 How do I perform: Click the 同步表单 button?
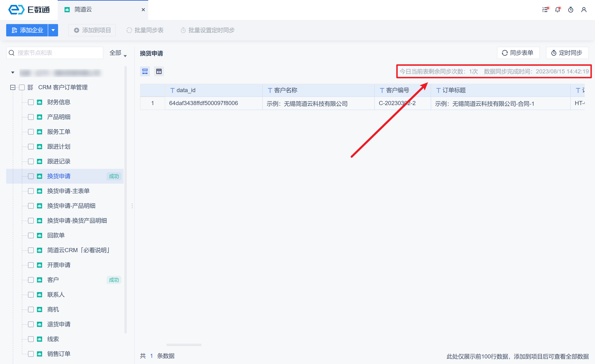(518, 53)
